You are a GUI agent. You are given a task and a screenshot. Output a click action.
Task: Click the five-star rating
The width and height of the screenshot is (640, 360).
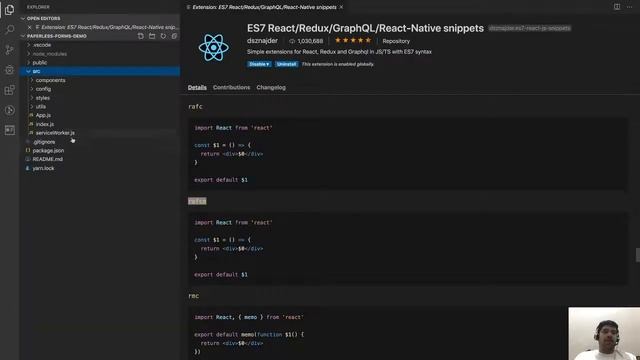tap(353, 40)
